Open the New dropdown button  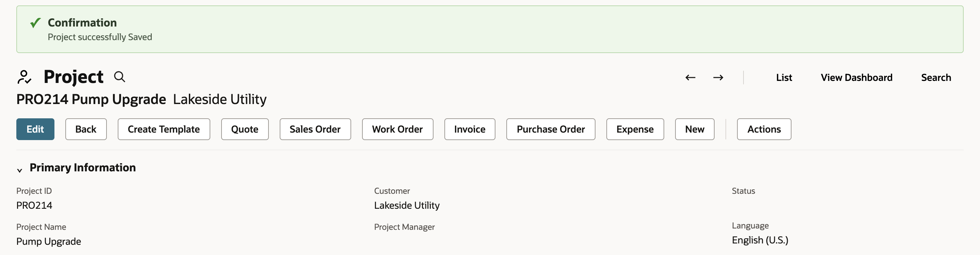click(694, 129)
